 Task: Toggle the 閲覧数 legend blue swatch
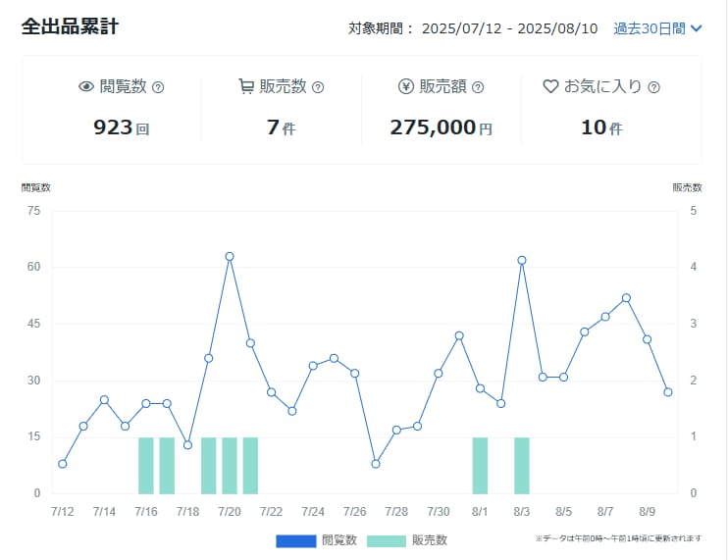(295, 541)
